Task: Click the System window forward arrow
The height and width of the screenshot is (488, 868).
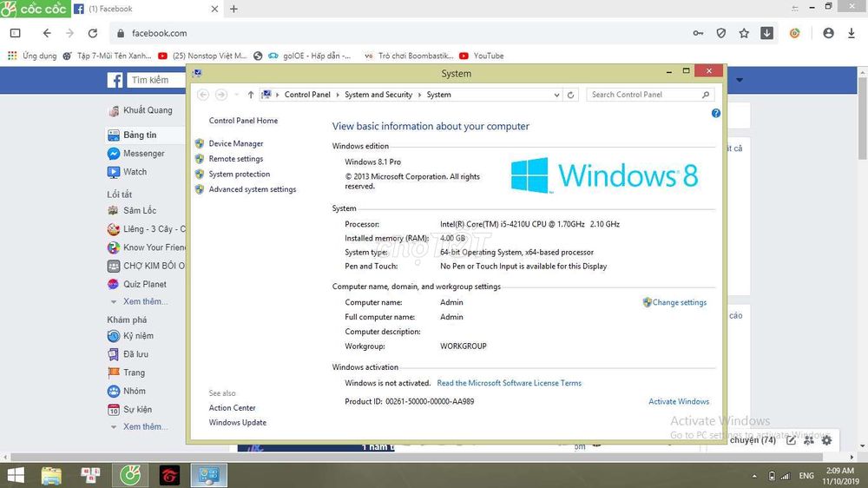Action: pos(220,95)
